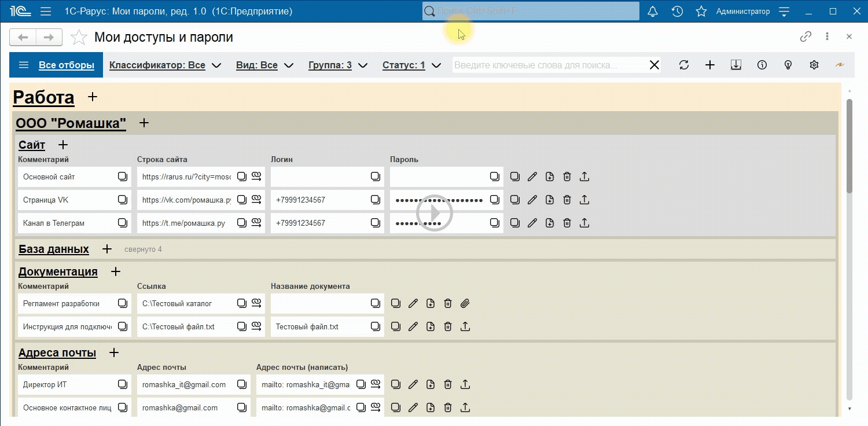Add entry in Сайт section
868x426 pixels.
coord(63,145)
